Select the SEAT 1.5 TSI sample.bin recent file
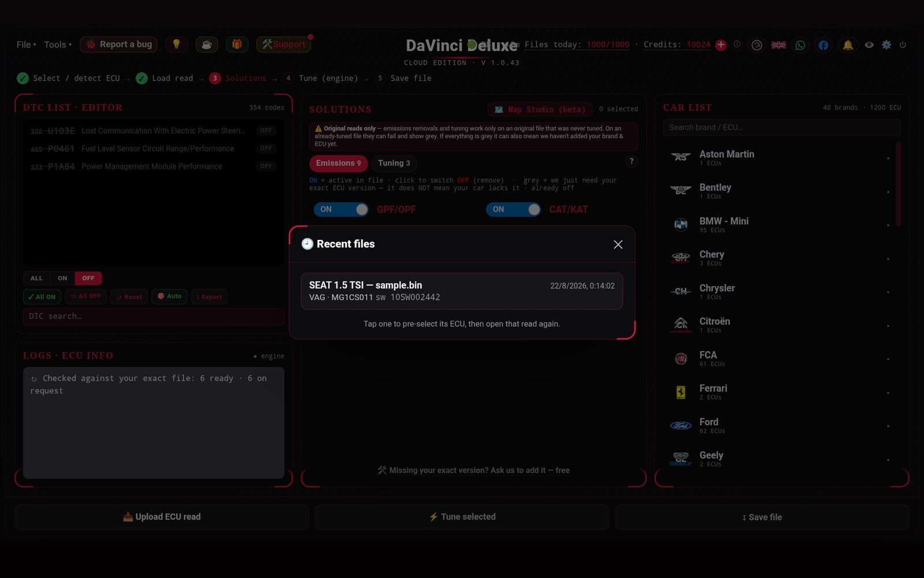924x578 pixels. (x=461, y=291)
